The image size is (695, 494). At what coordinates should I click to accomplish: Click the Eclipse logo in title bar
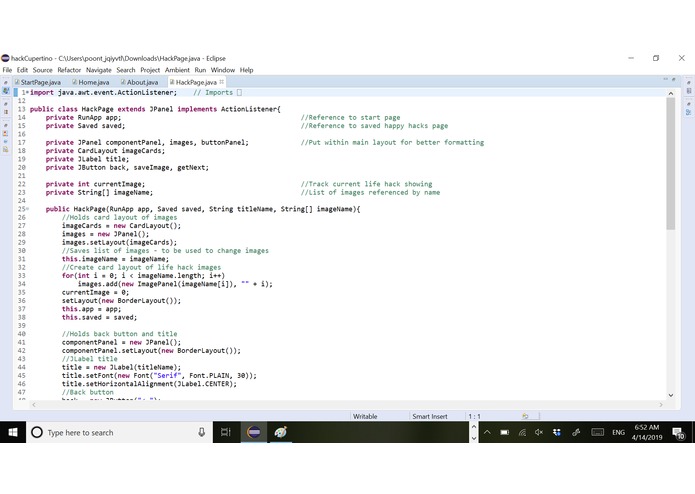coord(5,58)
